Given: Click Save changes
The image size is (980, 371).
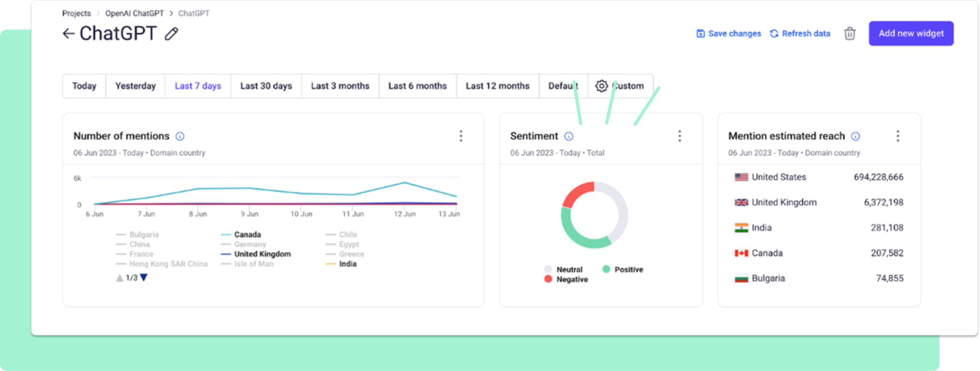Looking at the screenshot, I should 729,33.
